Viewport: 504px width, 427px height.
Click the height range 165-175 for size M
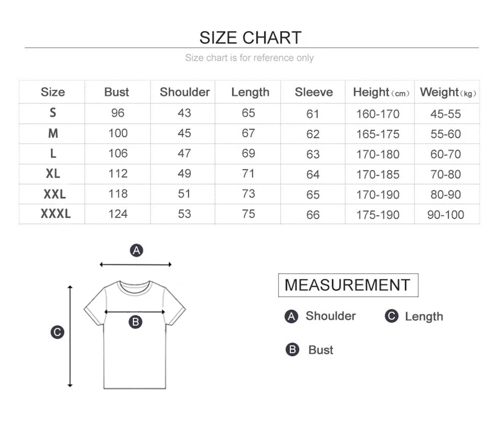pos(378,134)
